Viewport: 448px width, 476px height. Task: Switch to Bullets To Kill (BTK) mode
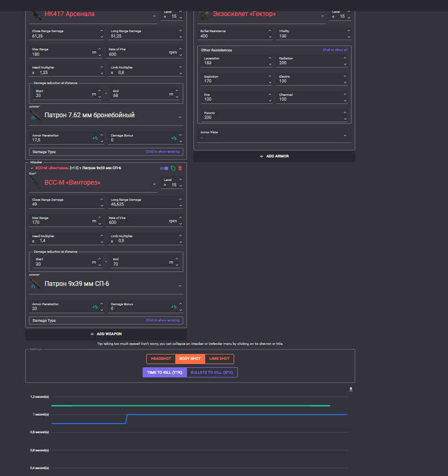212,373
